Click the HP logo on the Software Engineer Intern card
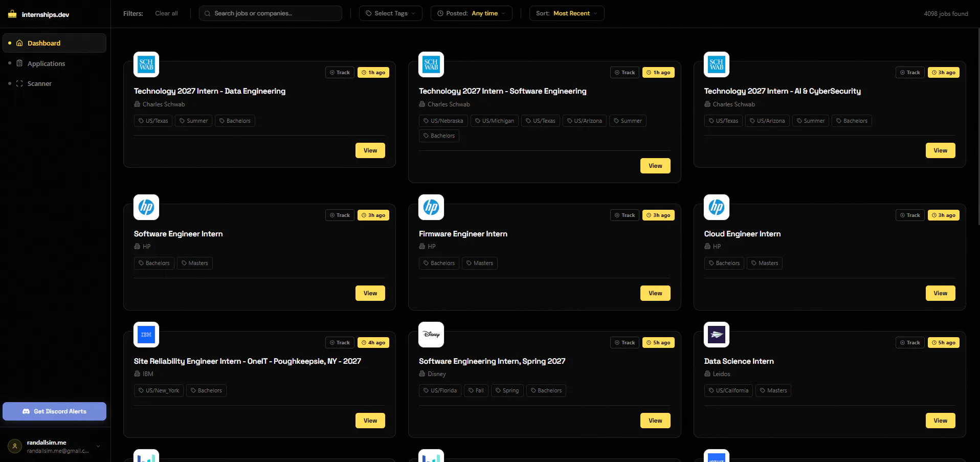The image size is (980, 462). (146, 207)
